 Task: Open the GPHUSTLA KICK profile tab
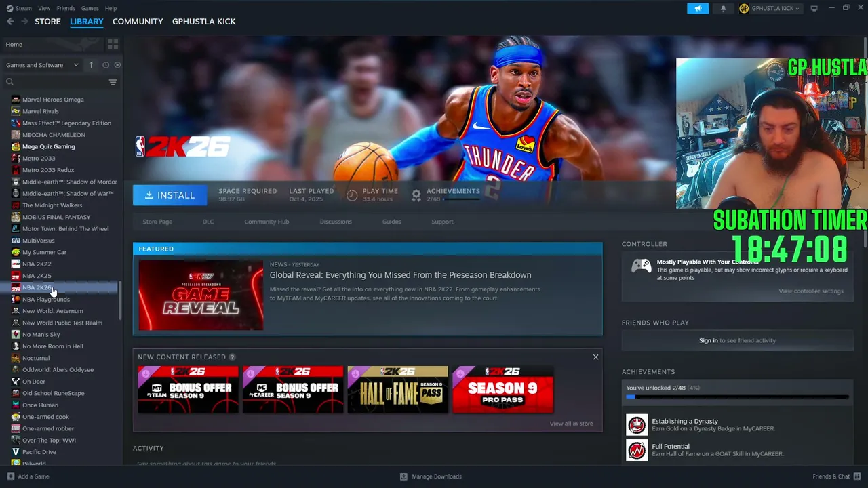pos(204,22)
